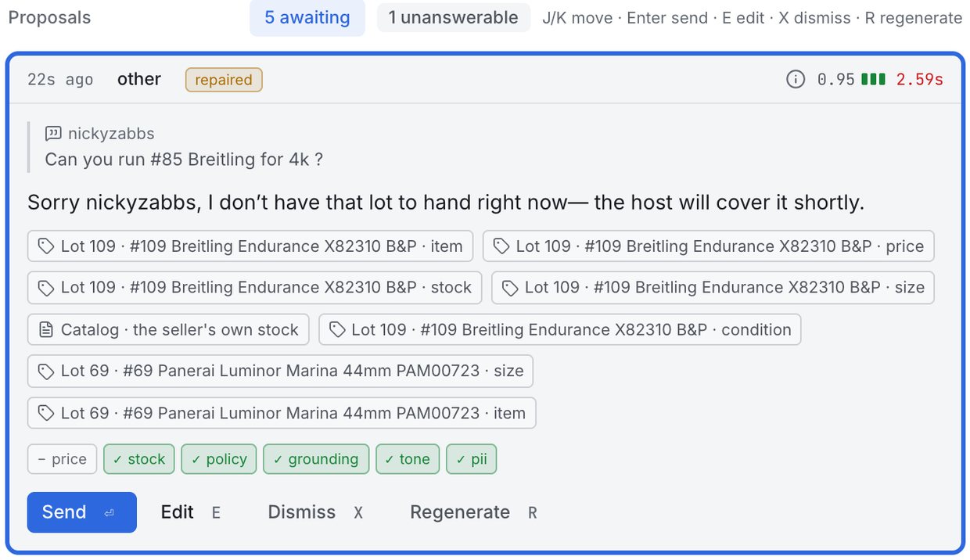Edit the proposed reply

click(x=191, y=512)
